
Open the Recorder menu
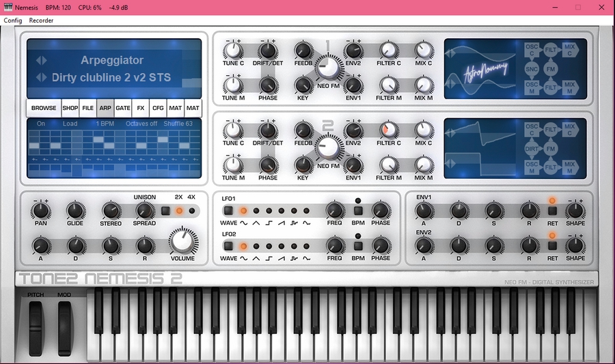click(41, 20)
